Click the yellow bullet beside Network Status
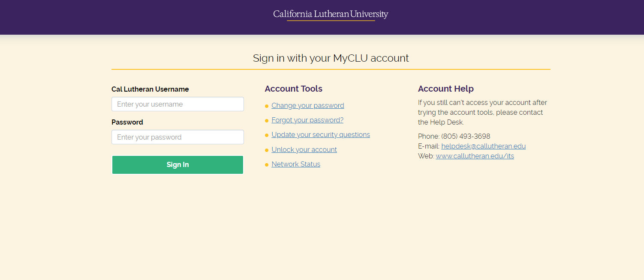 coord(267,164)
